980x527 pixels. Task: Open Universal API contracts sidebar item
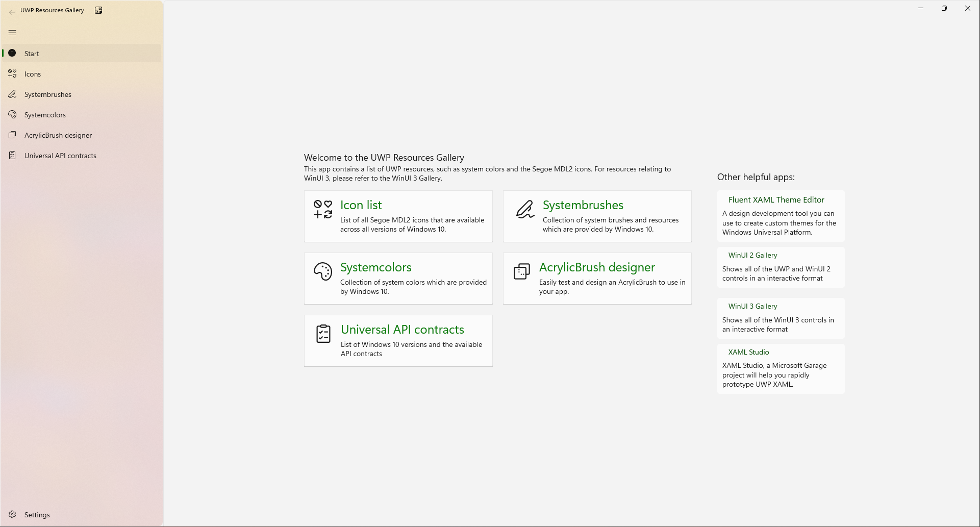click(82, 156)
